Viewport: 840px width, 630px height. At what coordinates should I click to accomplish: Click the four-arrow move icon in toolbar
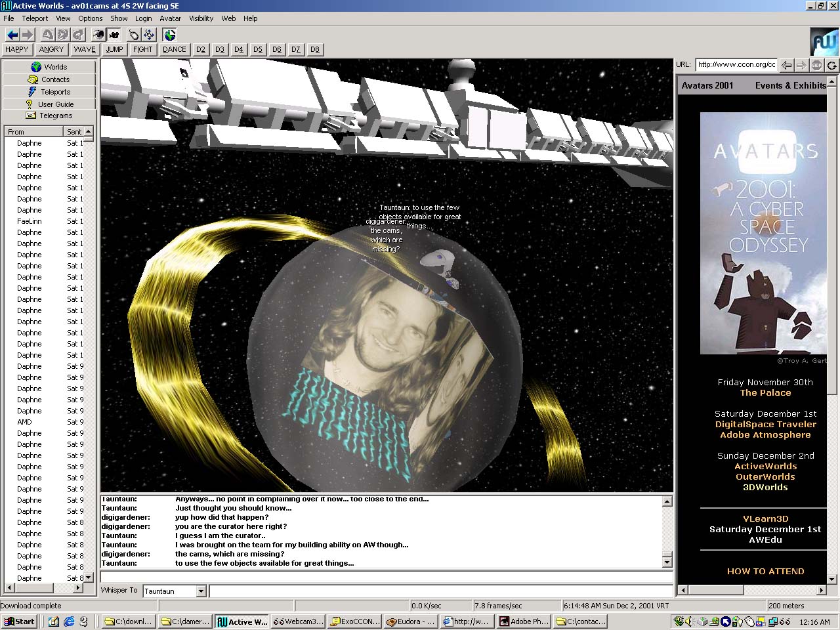[x=149, y=35]
